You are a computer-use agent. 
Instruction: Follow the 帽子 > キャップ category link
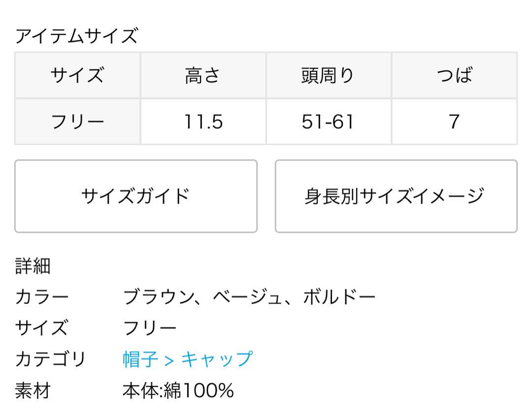click(x=188, y=359)
